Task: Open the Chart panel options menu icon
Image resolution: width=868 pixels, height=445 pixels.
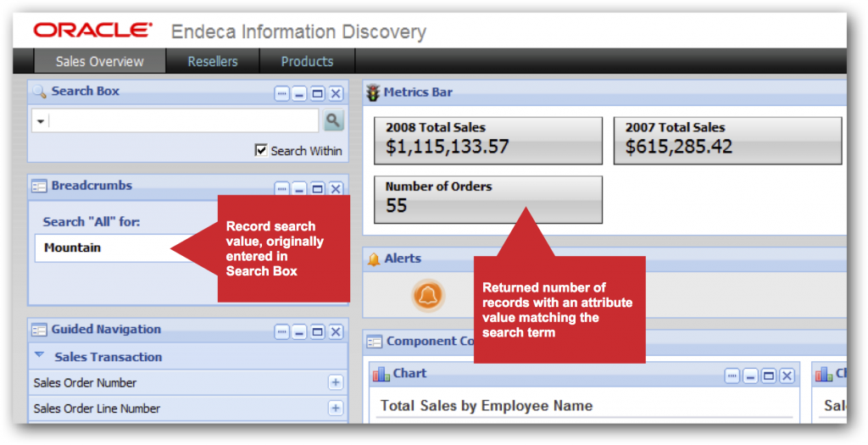Action: click(x=732, y=376)
